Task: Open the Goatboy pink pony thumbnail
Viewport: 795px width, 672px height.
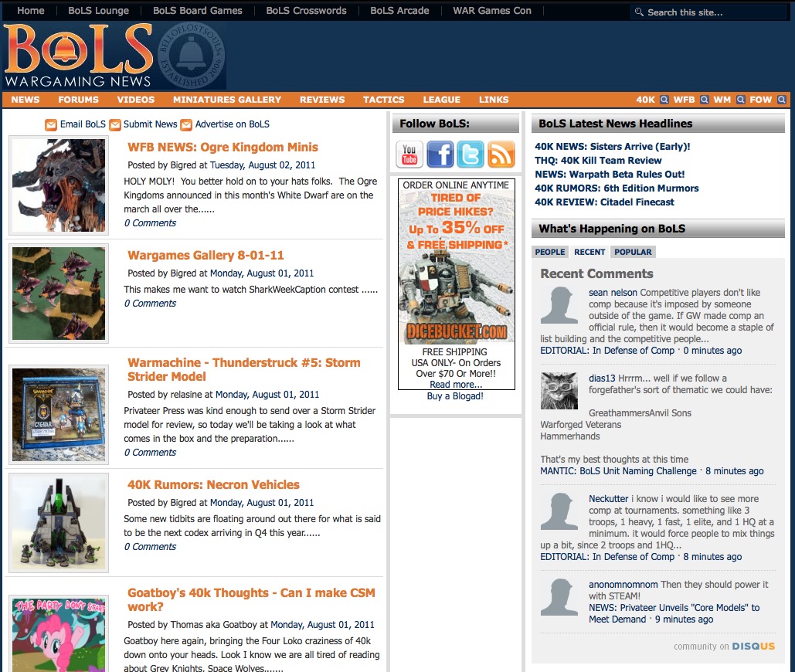Action: coord(59,633)
